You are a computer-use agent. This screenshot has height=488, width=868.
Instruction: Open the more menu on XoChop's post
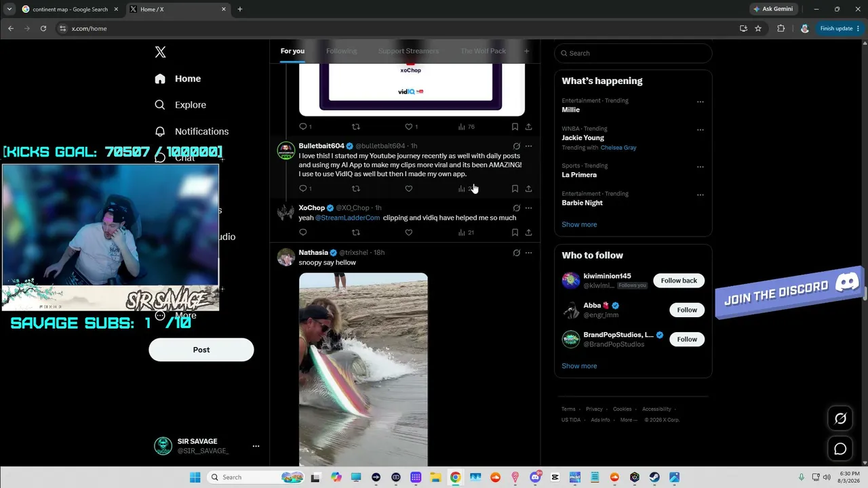click(x=529, y=208)
